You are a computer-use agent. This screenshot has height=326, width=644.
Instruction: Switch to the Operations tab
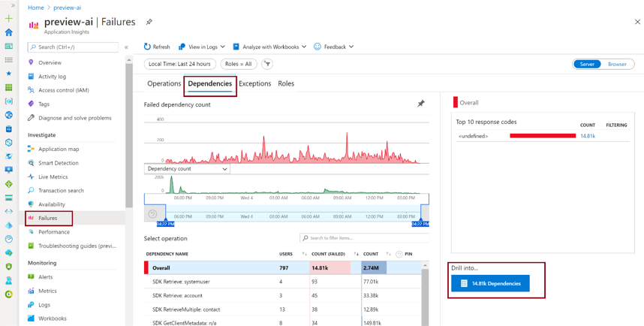coord(164,83)
